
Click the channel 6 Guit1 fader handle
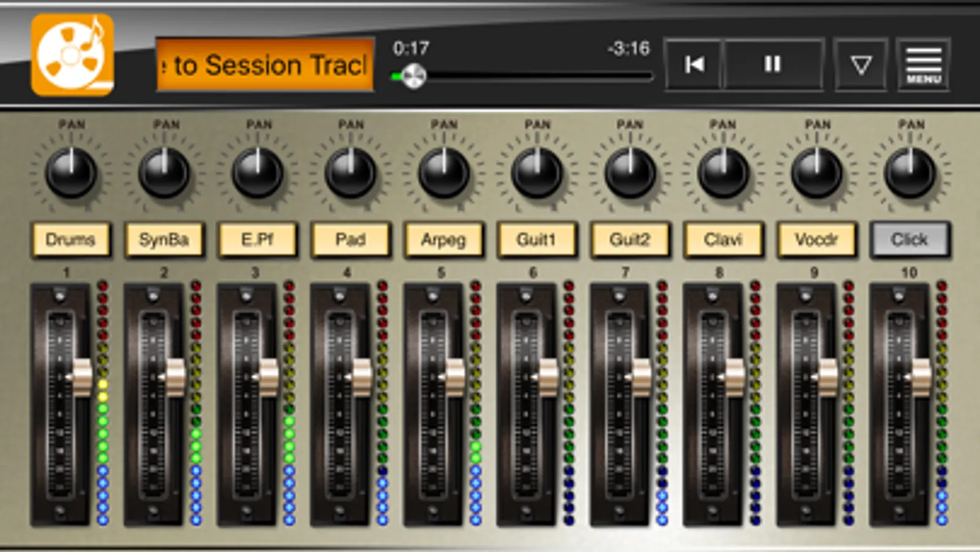point(548,377)
